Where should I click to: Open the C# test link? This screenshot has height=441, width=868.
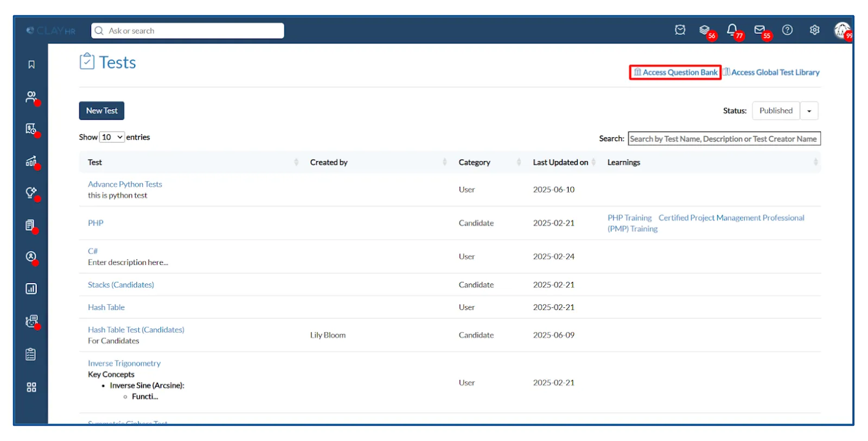[x=93, y=251]
